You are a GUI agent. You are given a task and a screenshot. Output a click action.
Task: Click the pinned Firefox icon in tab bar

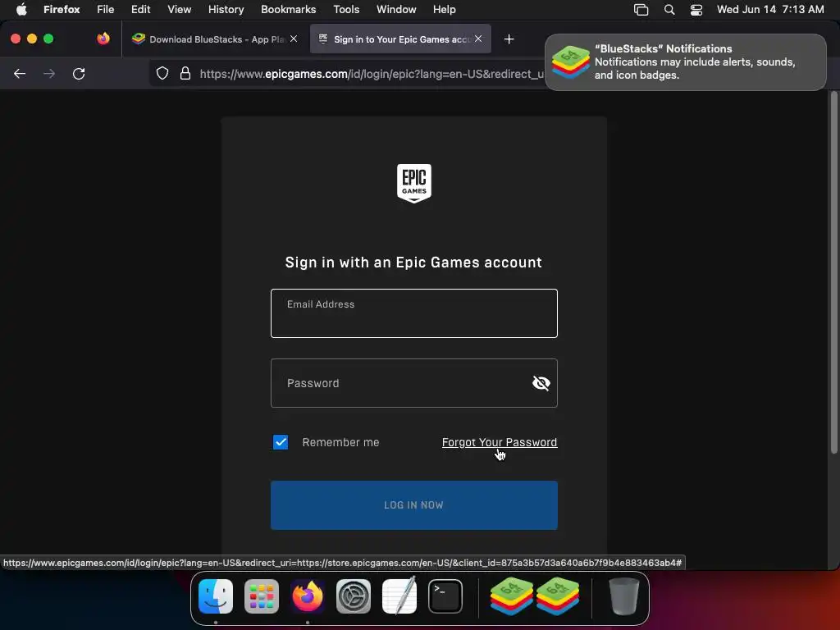point(103,39)
